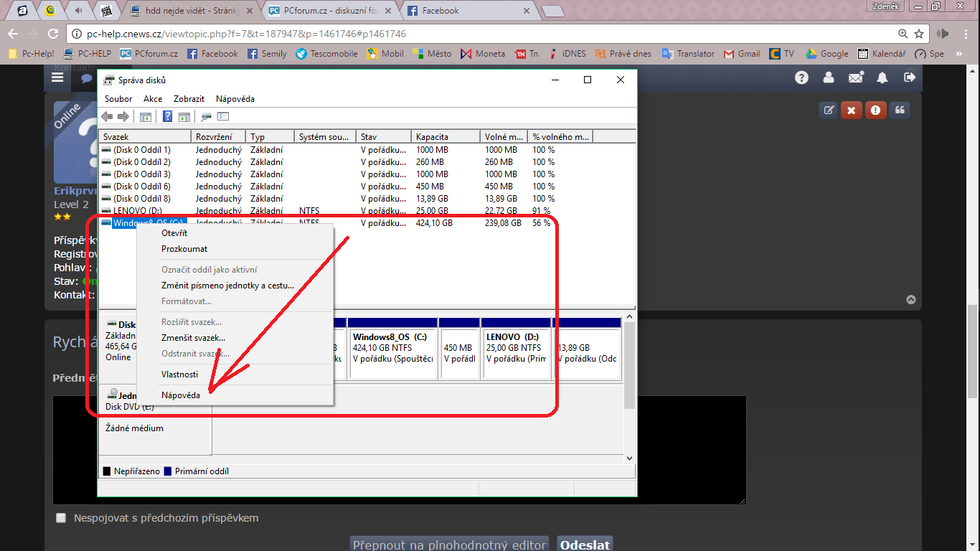Open the iDNES bookmark

[x=567, y=54]
